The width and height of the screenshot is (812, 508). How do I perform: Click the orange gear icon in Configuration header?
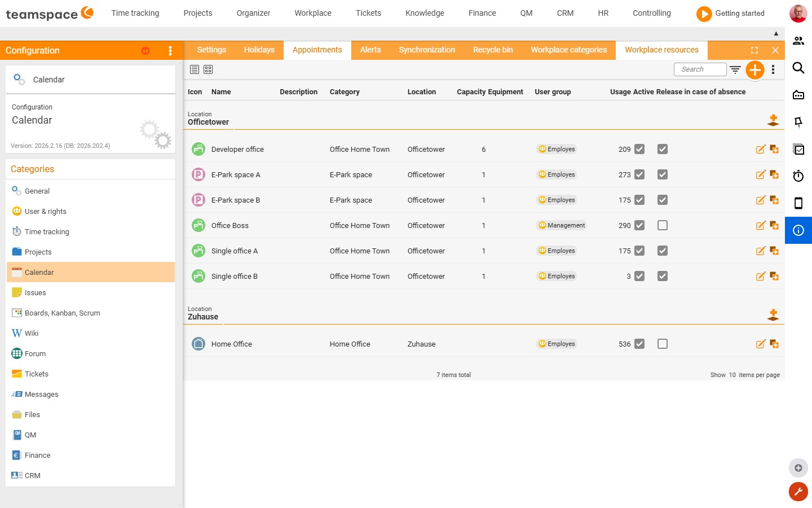(x=145, y=51)
